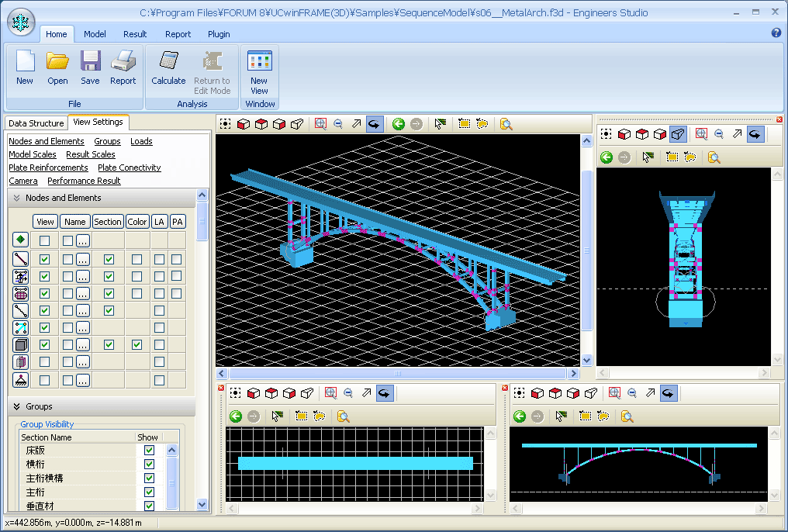
Task: Click the main view horizontal scrollbar thumb
Action: pos(398,373)
